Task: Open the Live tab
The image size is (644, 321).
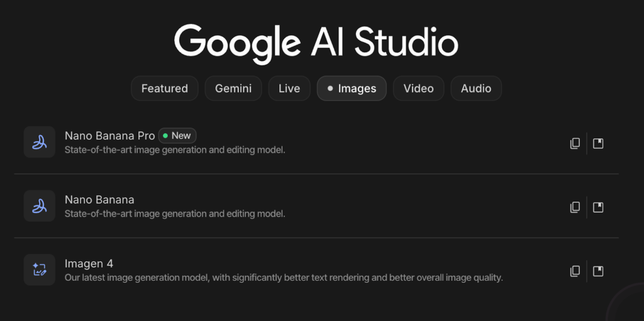Action: (x=289, y=89)
